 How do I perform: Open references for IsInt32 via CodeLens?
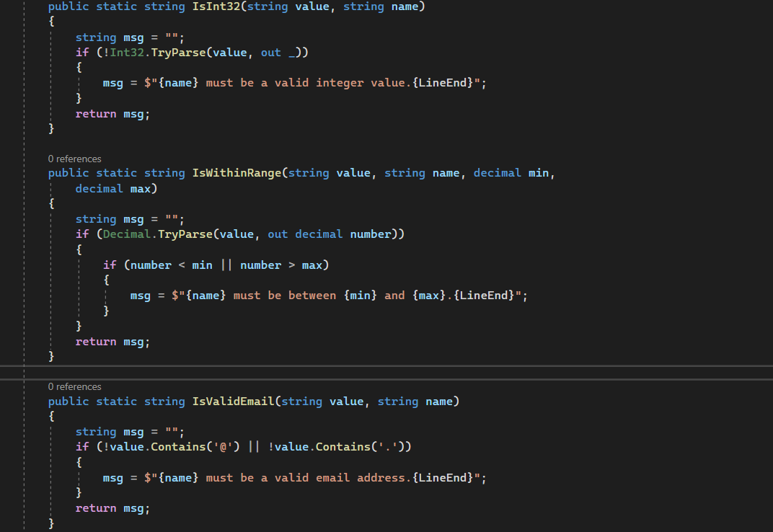(x=74, y=1)
